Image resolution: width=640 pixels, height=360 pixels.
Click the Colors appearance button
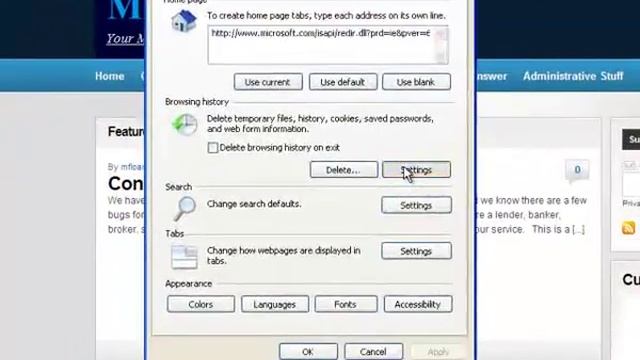(x=201, y=304)
